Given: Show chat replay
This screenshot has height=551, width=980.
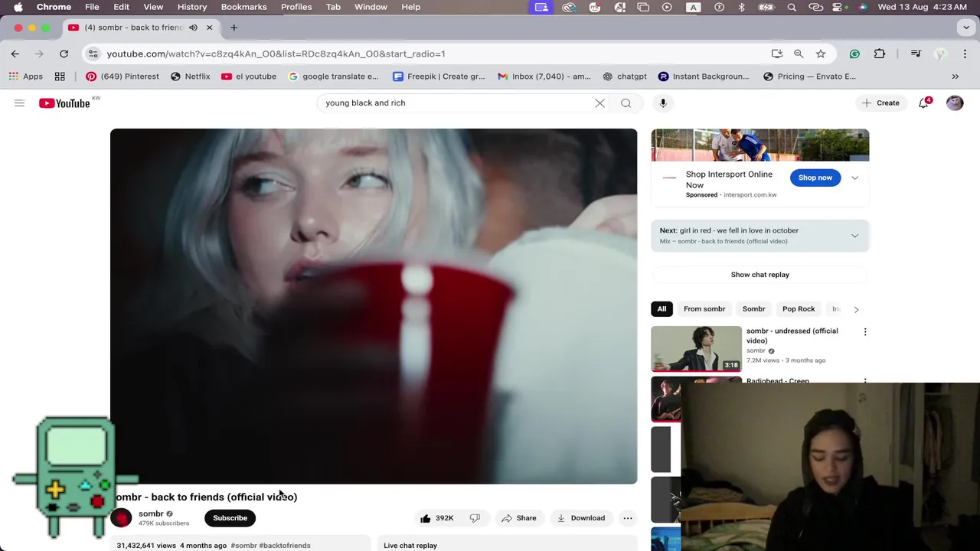Looking at the screenshot, I should point(759,275).
